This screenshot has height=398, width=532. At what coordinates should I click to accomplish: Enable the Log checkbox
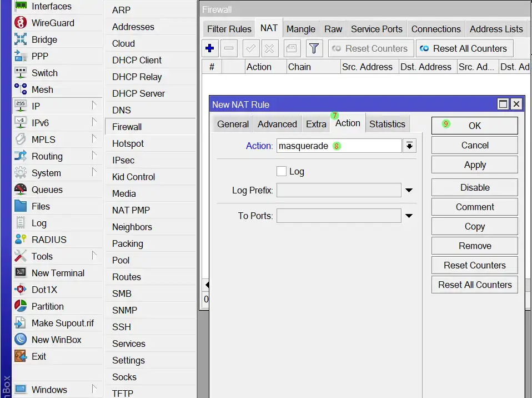click(282, 171)
